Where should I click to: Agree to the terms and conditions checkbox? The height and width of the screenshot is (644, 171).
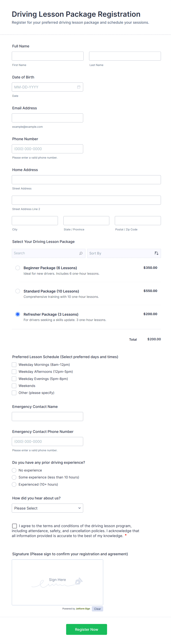pos(15,526)
